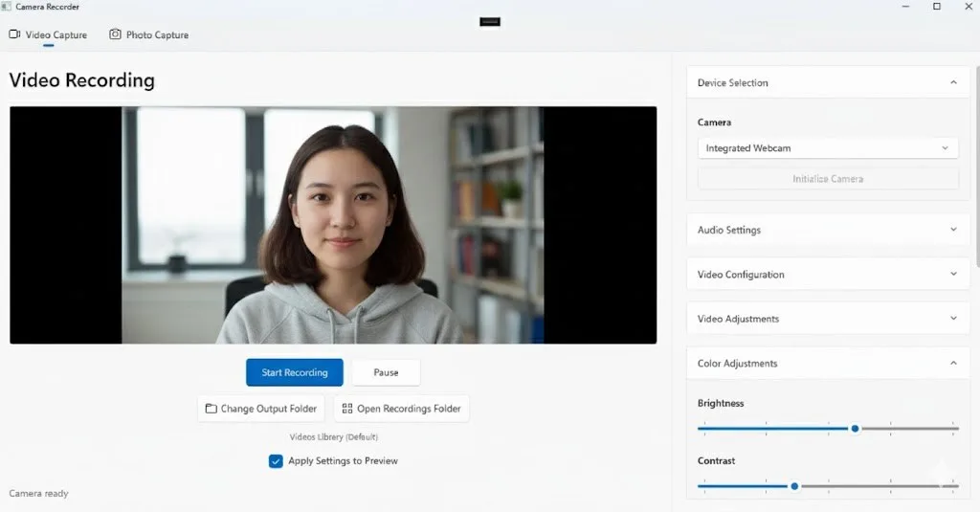Click the Pause button

tap(386, 372)
